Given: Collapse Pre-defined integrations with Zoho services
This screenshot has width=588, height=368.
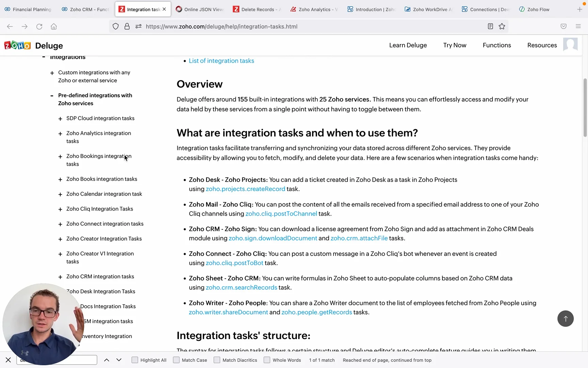Looking at the screenshot, I should pos(52,96).
